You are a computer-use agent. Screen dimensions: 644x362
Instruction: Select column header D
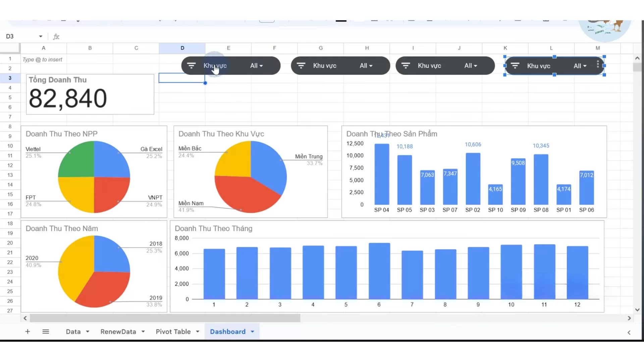pos(182,48)
